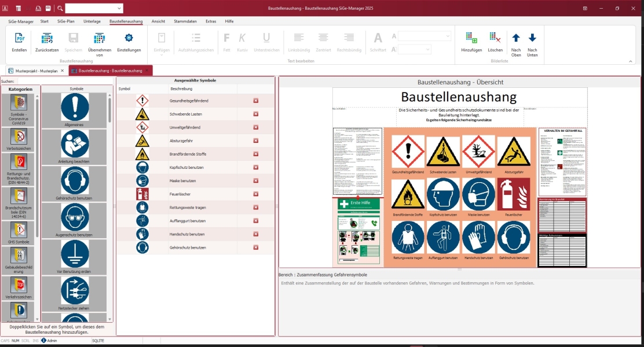Move item up with Nach Oben arrow
Screen dimensions: 644x347
(516, 38)
